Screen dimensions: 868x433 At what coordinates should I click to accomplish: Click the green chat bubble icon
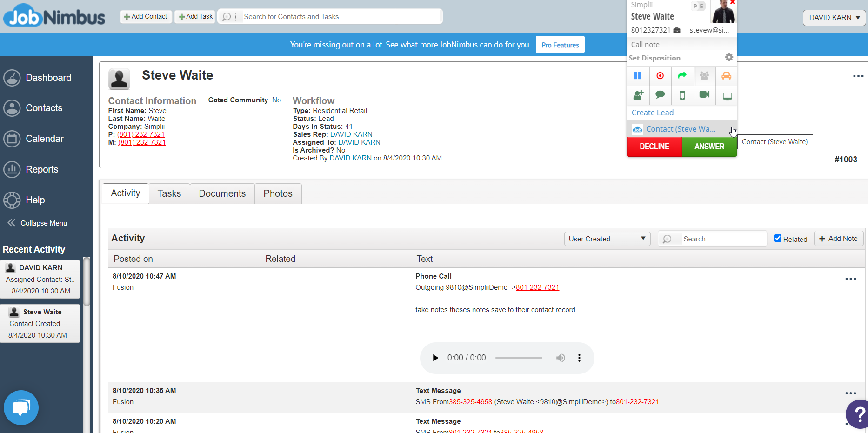660,95
